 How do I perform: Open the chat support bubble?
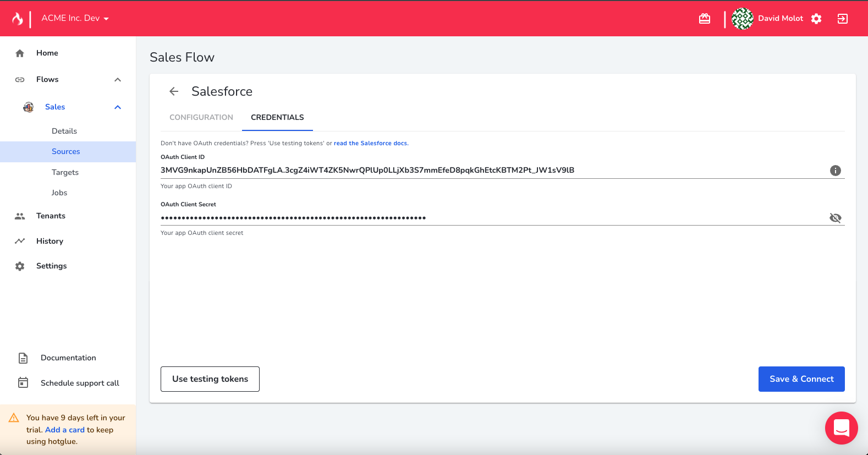[x=842, y=428]
